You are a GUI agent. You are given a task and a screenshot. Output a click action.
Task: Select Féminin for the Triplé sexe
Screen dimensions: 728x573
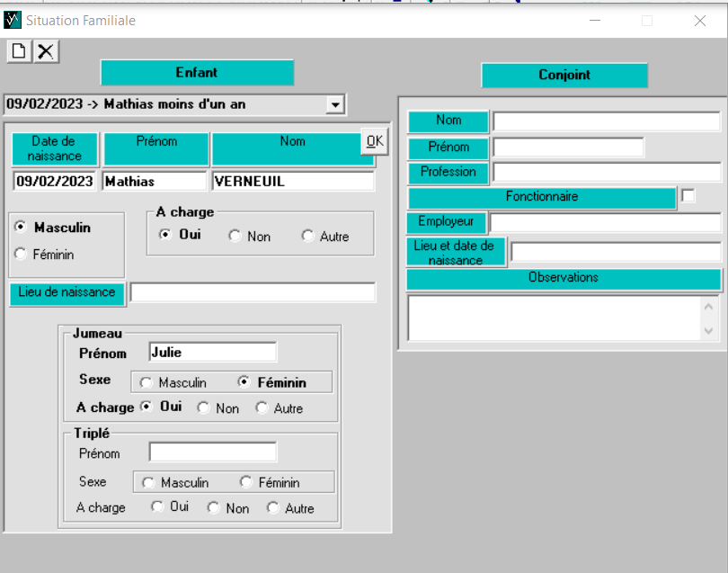coord(245,482)
